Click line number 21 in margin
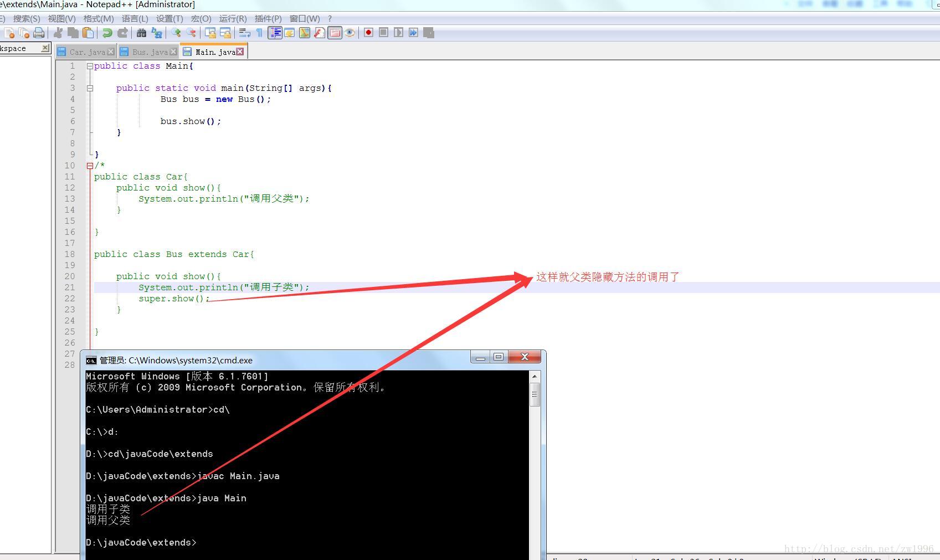The image size is (940, 560). point(70,287)
